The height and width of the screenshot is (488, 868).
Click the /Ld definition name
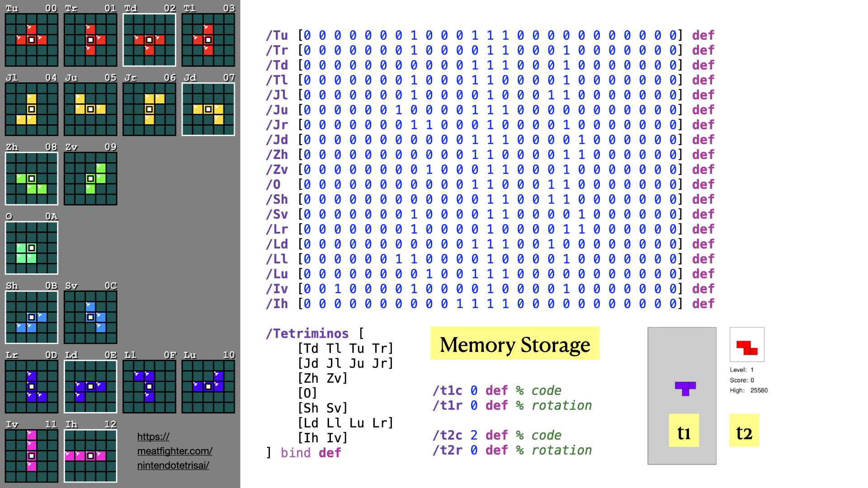[277, 244]
